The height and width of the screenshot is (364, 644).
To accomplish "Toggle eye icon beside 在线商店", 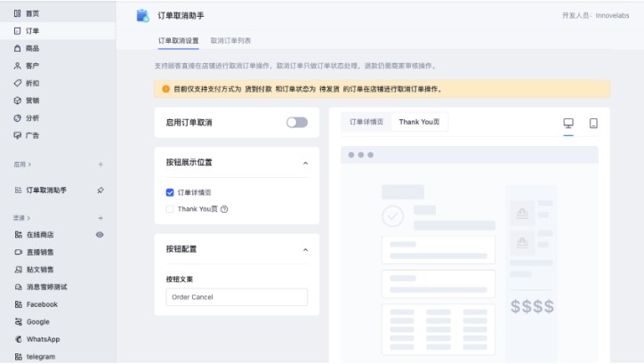I will pyautogui.click(x=100, y=235).
